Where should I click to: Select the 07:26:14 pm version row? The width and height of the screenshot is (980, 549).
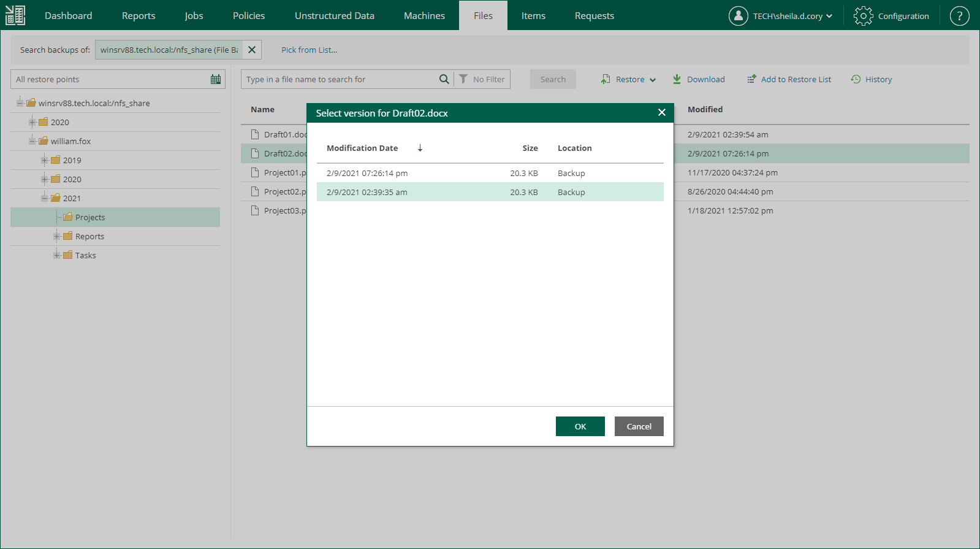tap(490, 173)
